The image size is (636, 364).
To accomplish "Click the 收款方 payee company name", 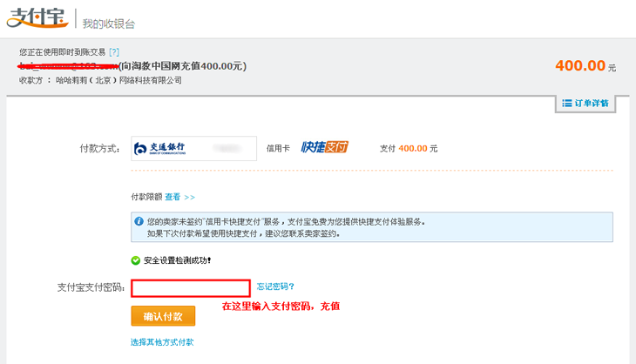I will [x=118, y=80].
